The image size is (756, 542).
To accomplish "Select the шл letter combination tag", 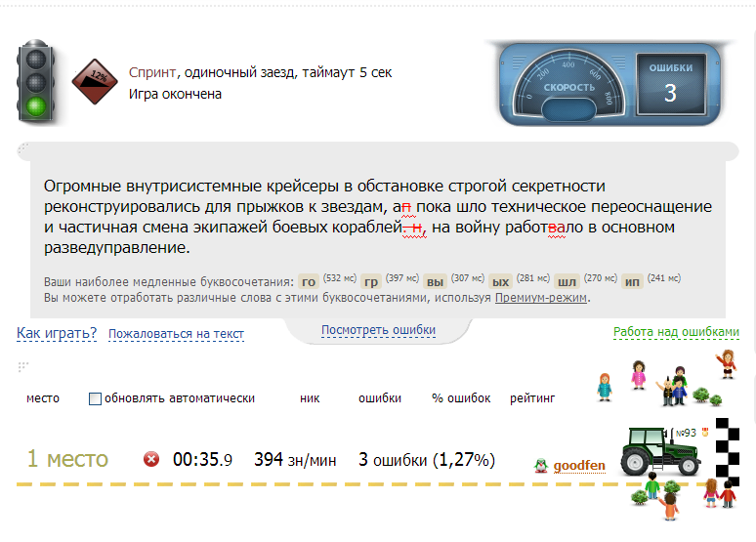I will (x=567, y=281).
